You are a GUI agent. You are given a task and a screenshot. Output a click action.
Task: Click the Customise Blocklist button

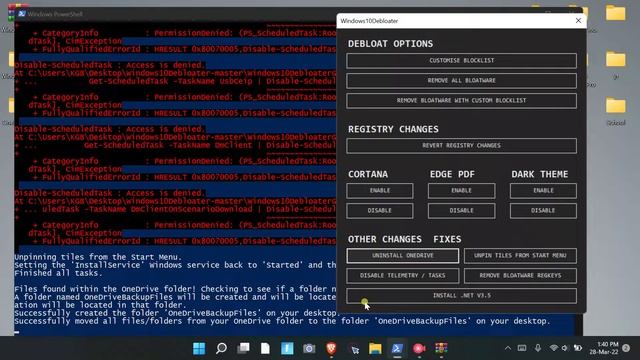click(461, 60)
